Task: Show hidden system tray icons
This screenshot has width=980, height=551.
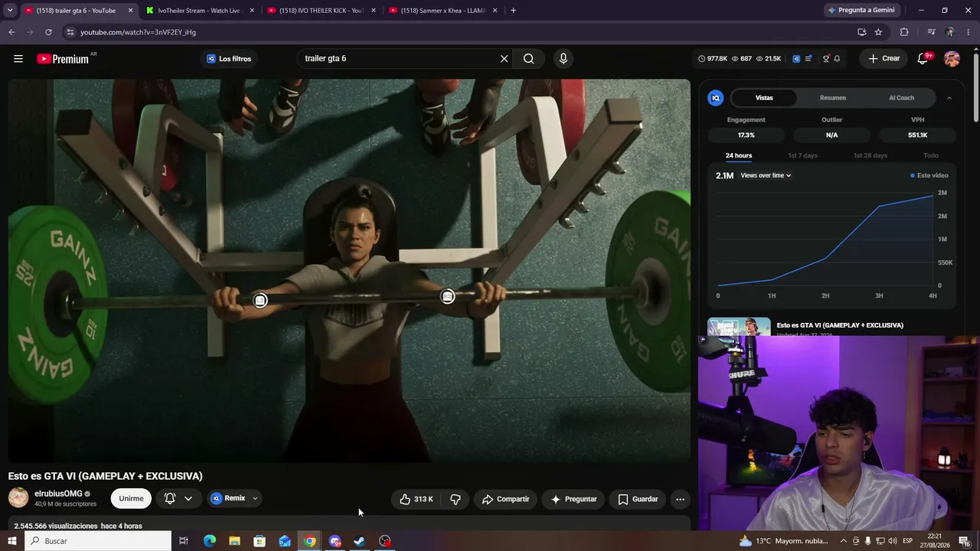Action: tap(844, 541)
